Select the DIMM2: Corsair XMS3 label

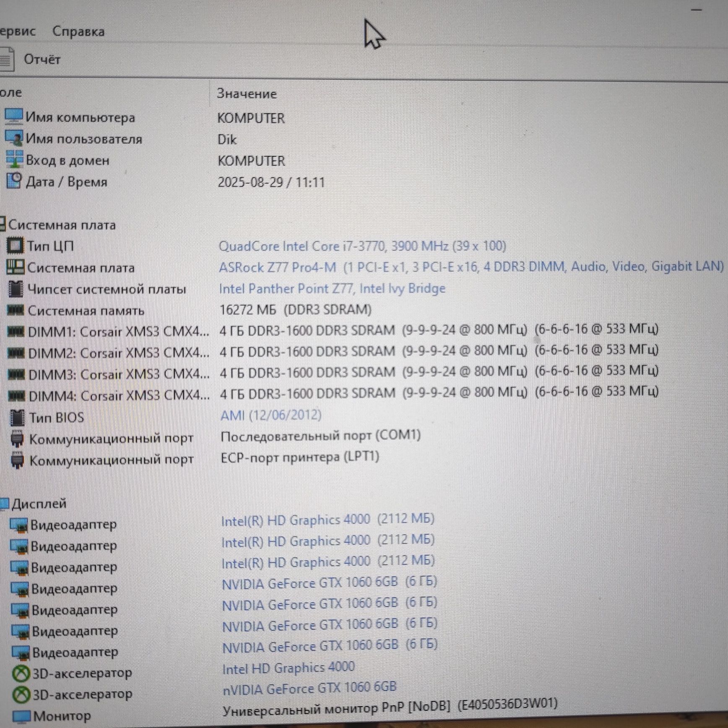click(119, 353)
